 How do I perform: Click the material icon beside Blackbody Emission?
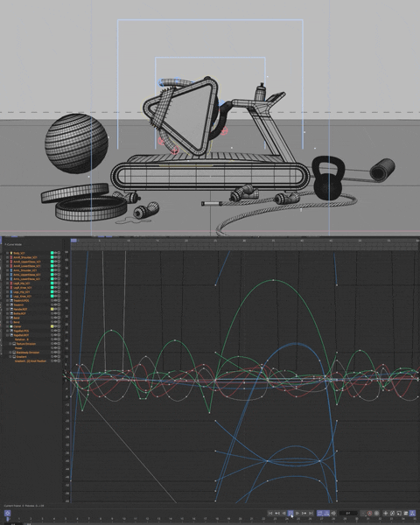(14, 353)
